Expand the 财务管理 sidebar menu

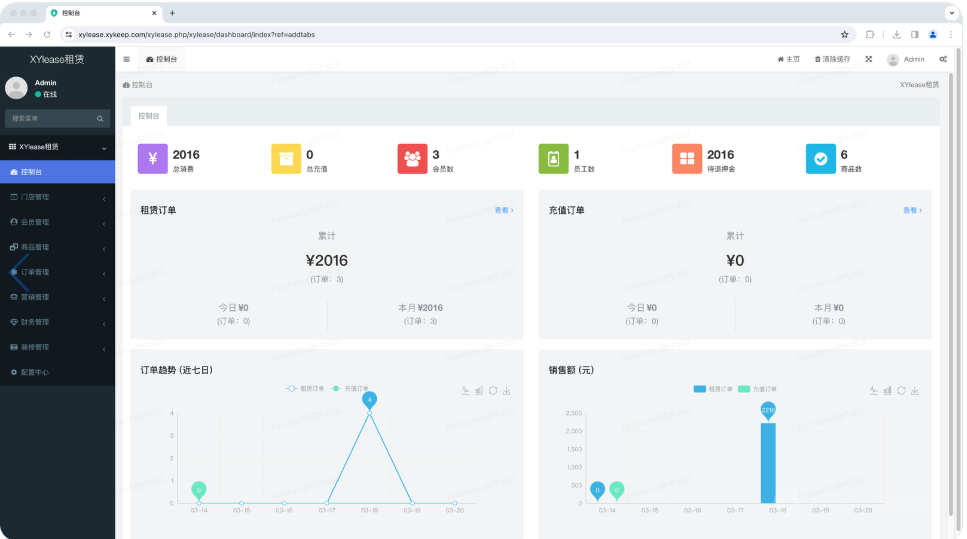click(x=57, y=322)
